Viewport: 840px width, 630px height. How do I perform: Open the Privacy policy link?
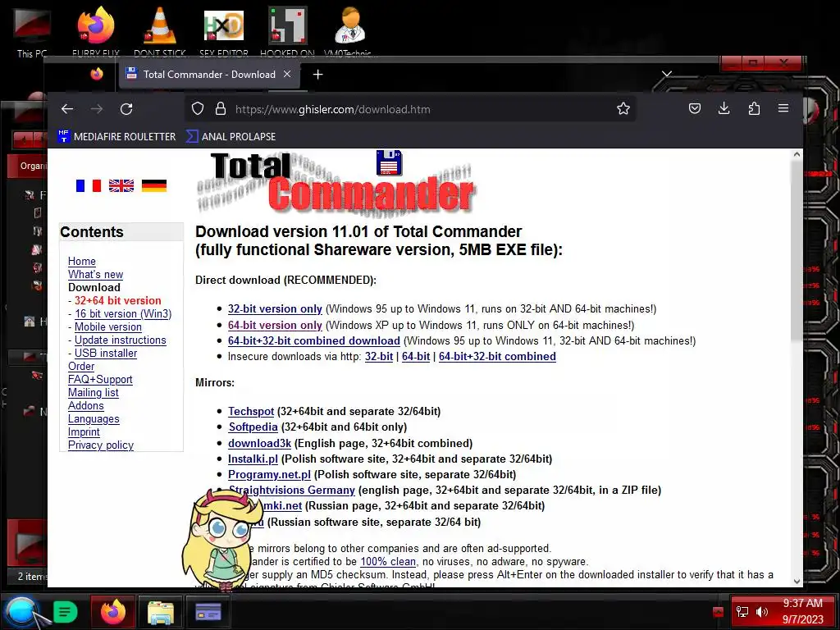[101, 445]
